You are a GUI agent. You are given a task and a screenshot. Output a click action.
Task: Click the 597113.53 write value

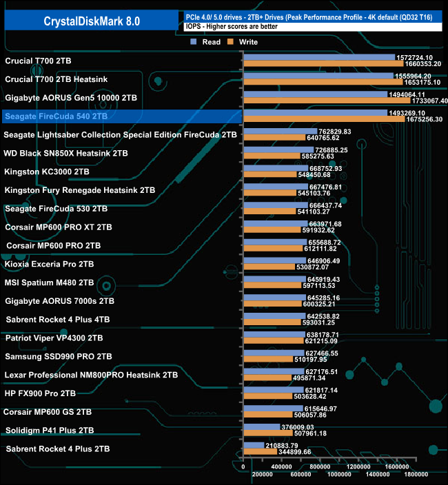[x=319, y=285]
